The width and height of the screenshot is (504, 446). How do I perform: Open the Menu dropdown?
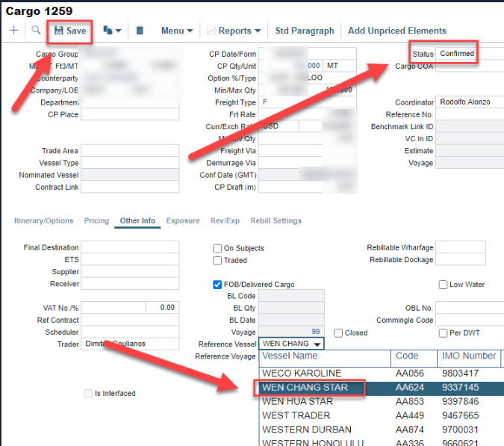tap(177, 31)
